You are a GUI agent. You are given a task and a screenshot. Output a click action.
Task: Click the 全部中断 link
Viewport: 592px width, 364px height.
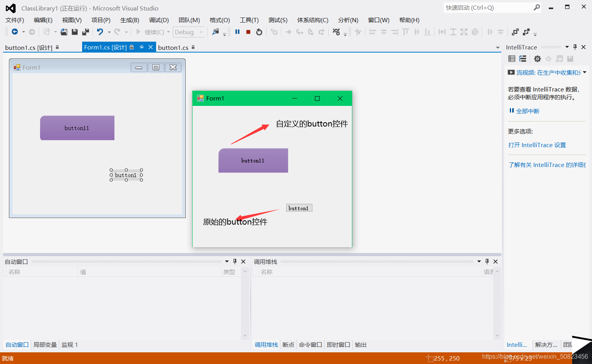point(528,111)
